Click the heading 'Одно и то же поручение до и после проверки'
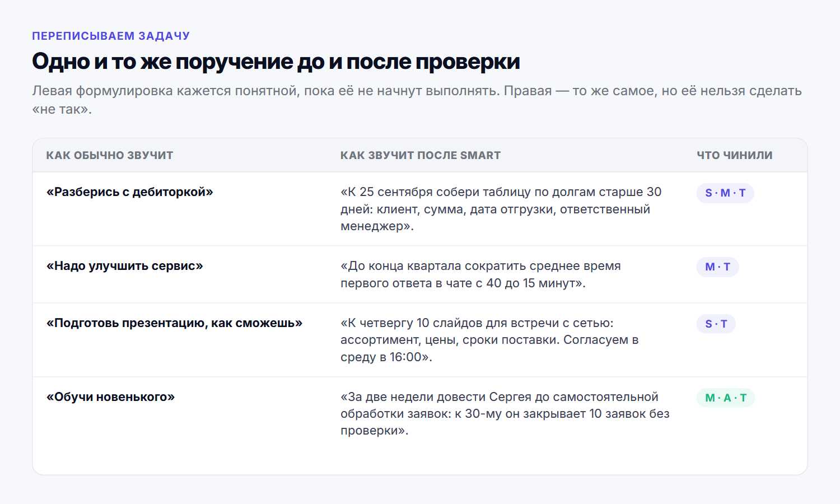The image size is (840, 504). tap(276, 62)
